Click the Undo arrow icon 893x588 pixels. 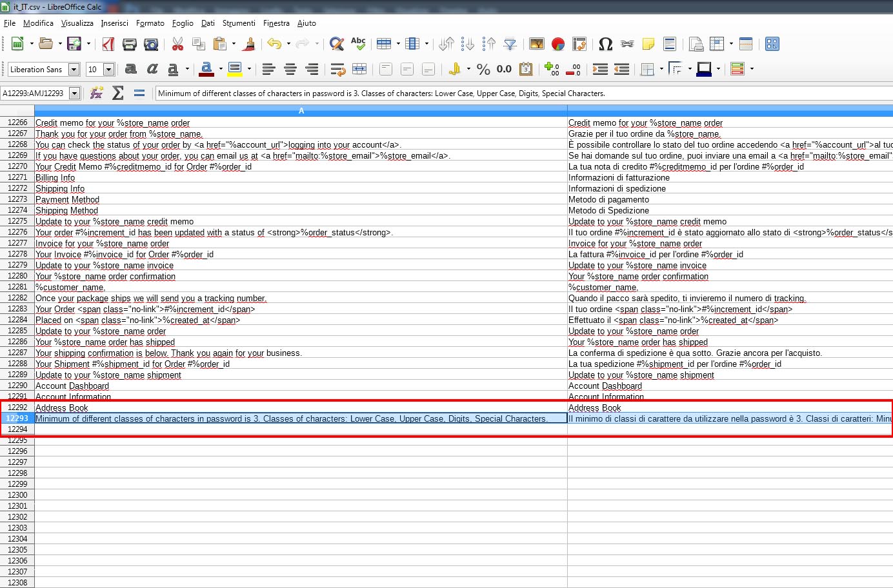pos(274,44)
